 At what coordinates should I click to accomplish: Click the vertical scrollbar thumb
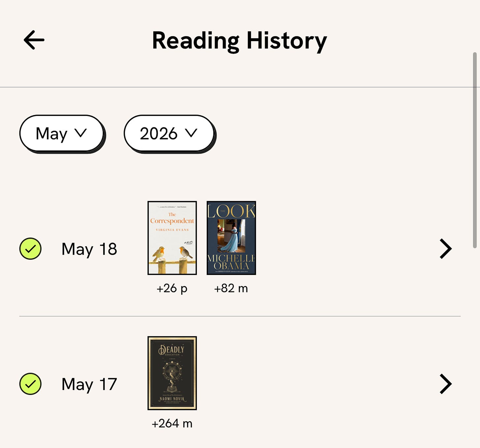tap(475, 150)
